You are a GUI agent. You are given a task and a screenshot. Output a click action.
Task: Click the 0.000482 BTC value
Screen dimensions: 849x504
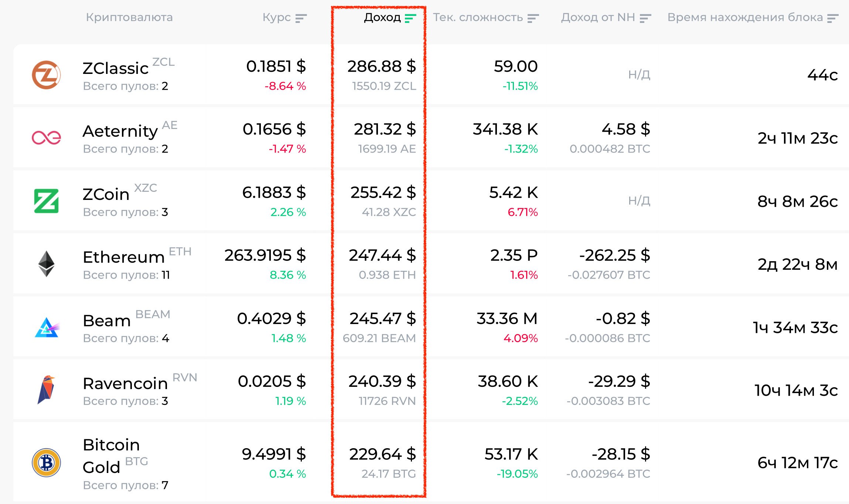point(610,149)
